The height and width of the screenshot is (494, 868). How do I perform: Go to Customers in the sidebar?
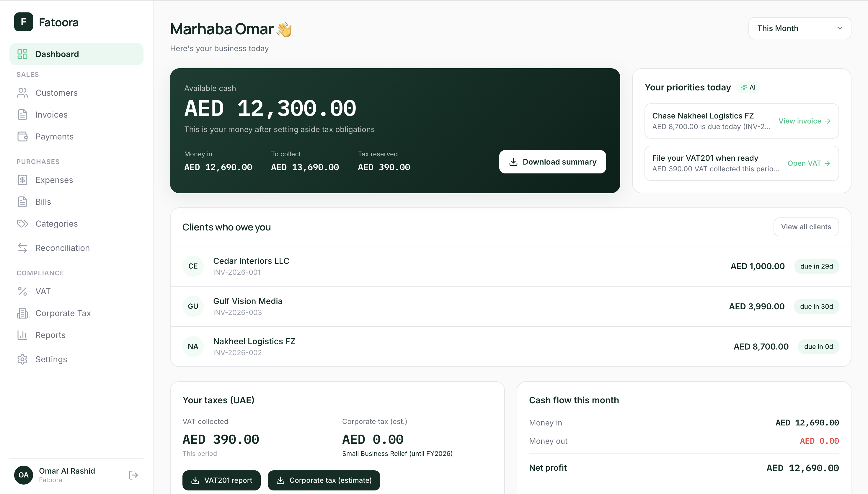point(76,93)
